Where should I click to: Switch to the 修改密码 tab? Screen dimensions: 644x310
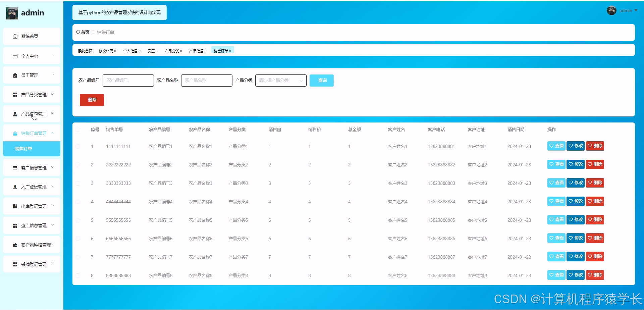point(106,51)
